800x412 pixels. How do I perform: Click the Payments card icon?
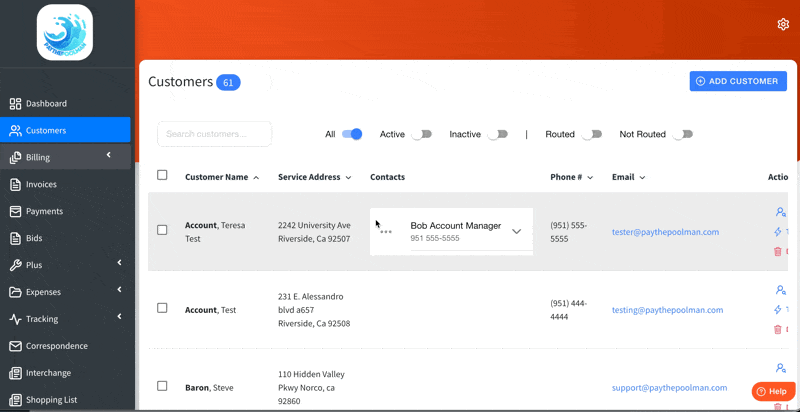pyautogui.click(x=15, y=211)
